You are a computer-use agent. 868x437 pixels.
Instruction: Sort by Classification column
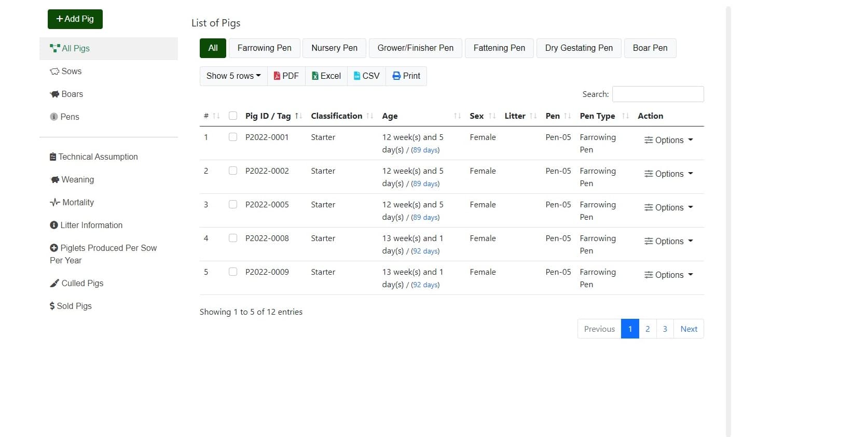[x=342, y=116]
